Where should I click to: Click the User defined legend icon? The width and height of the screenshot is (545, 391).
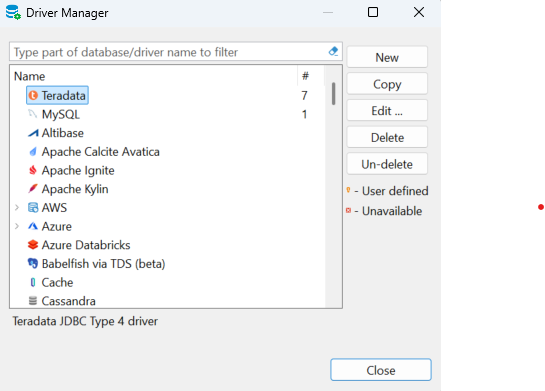[349, 190]
